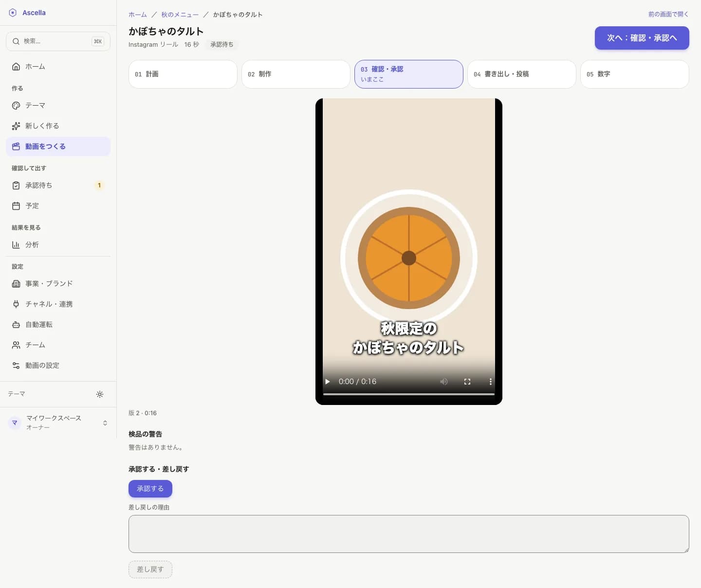Play the かぼちゃのタルト video
This screenshot has height=588, width=701.
328,382
